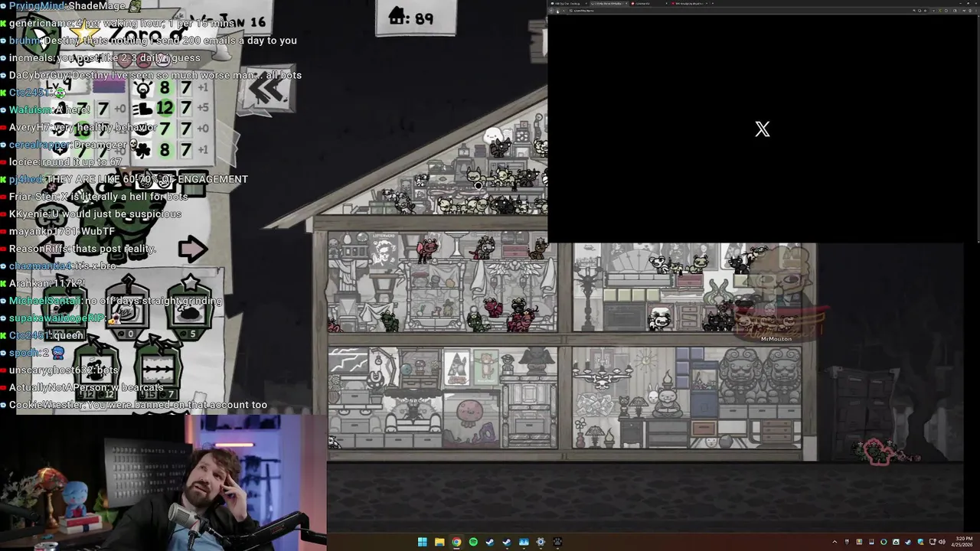
Task: Show hidden system tray icons
Action: click(x=835, y=543)
